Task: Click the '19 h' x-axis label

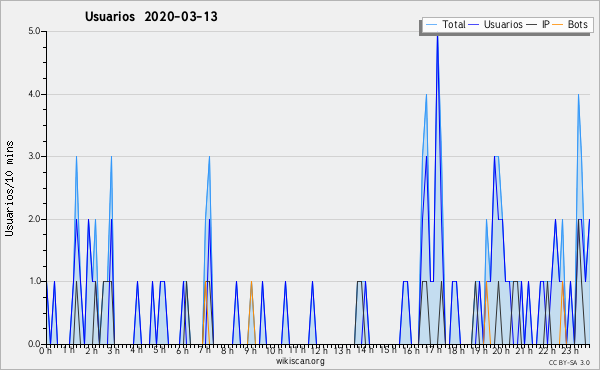Action: [x=479, y=351]
